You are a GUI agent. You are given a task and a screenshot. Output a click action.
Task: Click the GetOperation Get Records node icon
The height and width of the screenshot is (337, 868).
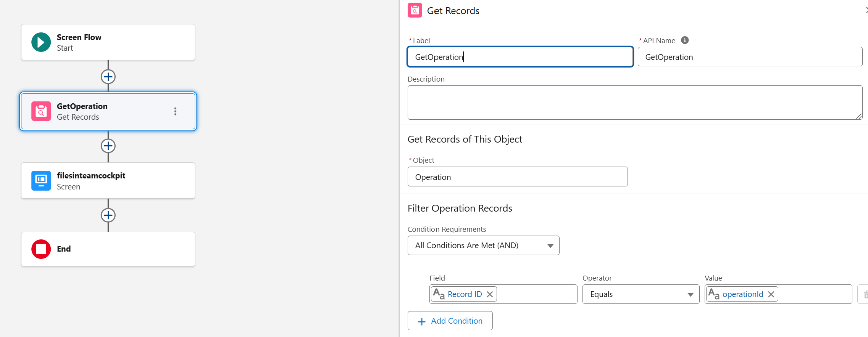(x=41, y=111)
